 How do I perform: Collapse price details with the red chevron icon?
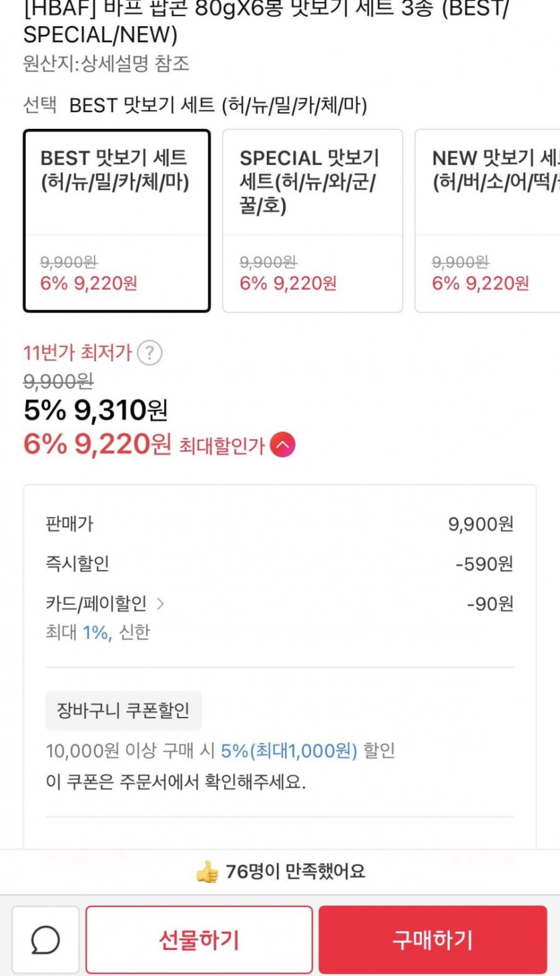point(282,445)
